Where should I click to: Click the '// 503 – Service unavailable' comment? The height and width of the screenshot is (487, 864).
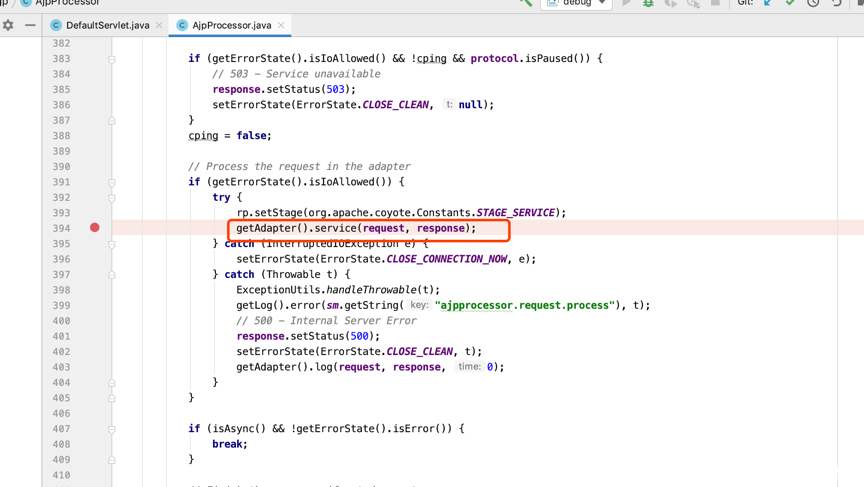pyautogui.click(x=296, y=74)
